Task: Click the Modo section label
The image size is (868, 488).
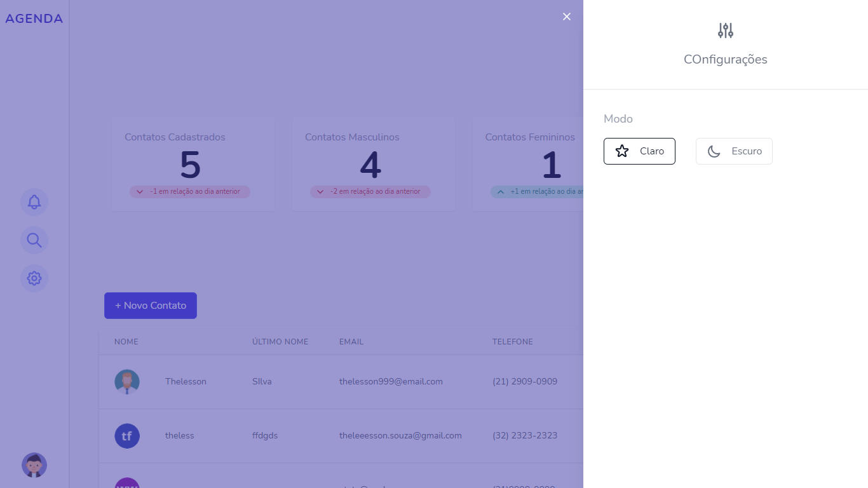Action: point(618,119)
